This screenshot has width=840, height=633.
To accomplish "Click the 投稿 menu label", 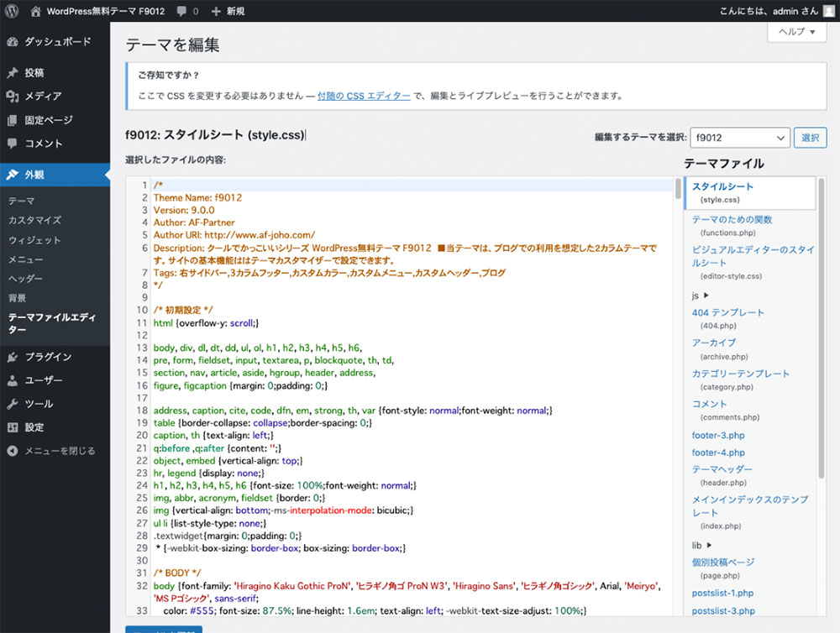I will (34, 73).
